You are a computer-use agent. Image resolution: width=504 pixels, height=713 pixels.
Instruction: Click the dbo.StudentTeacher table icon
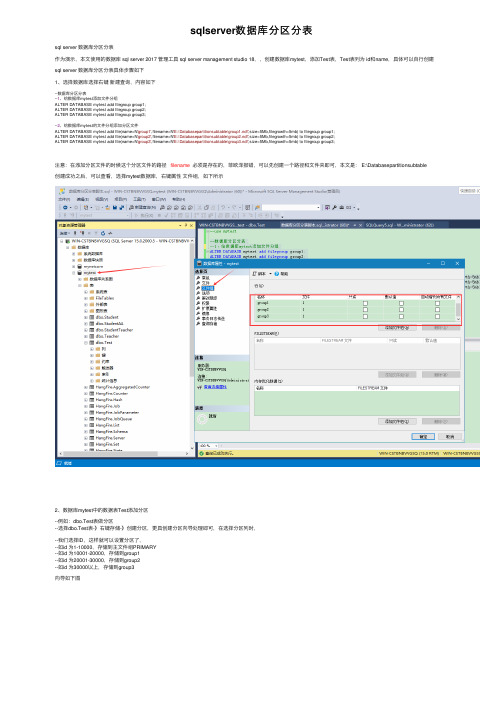[x=91, y=330]
